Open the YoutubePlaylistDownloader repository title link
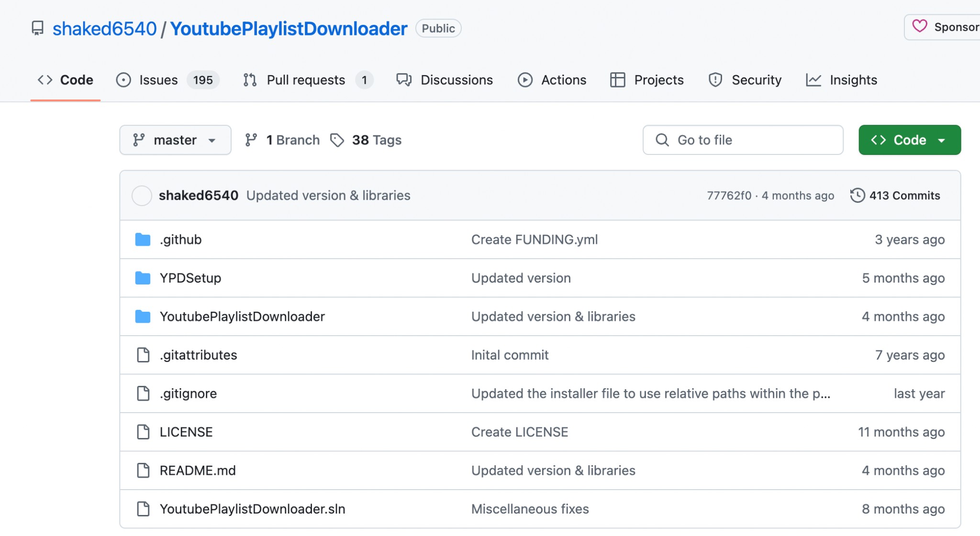 pos(289,29)
